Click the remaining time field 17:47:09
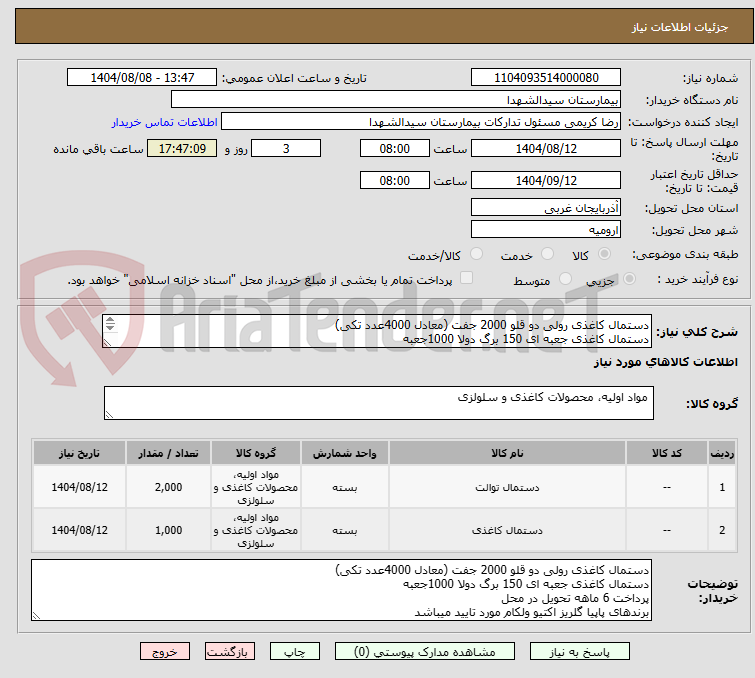755x678 pixels. click(182, 148)
